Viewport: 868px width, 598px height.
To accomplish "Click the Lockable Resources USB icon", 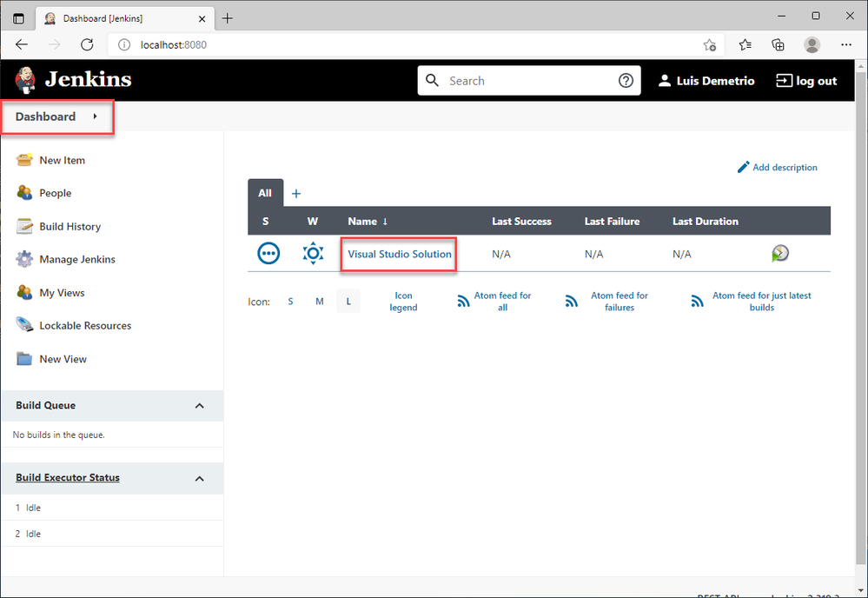I will click(x=24, y=325).
